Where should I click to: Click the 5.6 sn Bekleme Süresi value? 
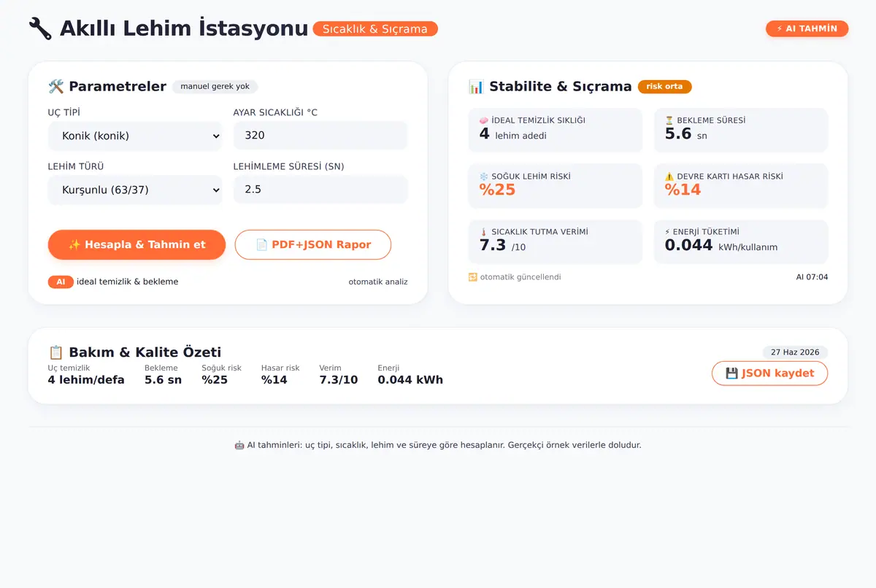click(x=685, y=134)
